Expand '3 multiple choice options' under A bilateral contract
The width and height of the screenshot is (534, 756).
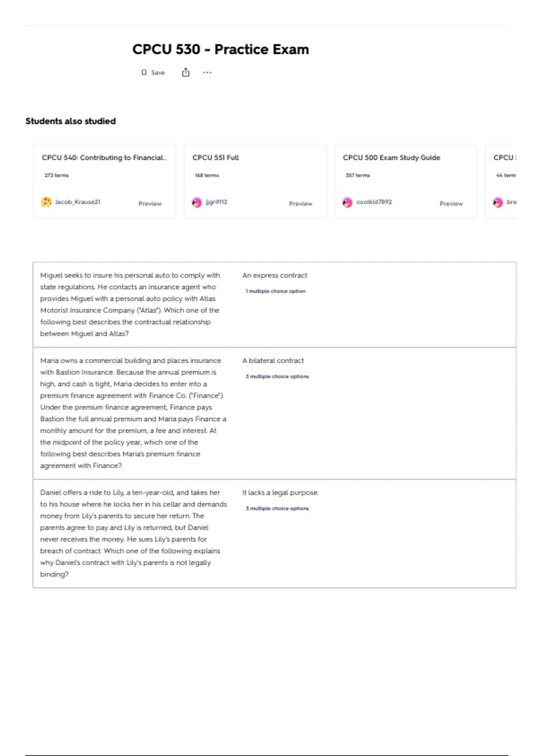[x=277, y=376]
